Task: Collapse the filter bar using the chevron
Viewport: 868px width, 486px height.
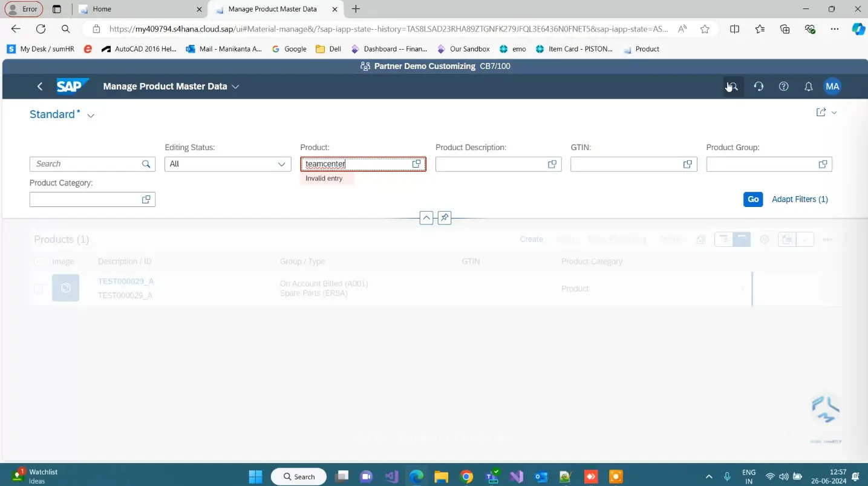Action: pos(426,217)
